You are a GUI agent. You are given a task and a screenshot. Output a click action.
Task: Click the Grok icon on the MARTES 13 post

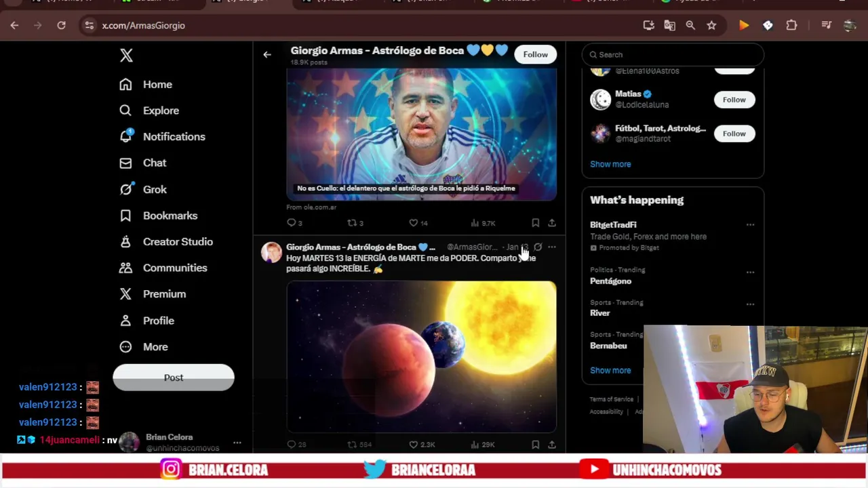click(x=538, y=247)
